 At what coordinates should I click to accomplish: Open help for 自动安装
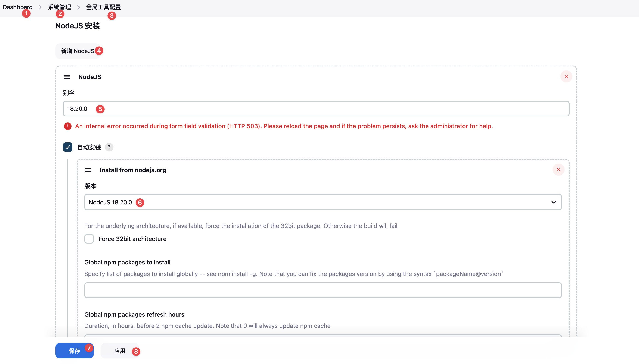109,147
